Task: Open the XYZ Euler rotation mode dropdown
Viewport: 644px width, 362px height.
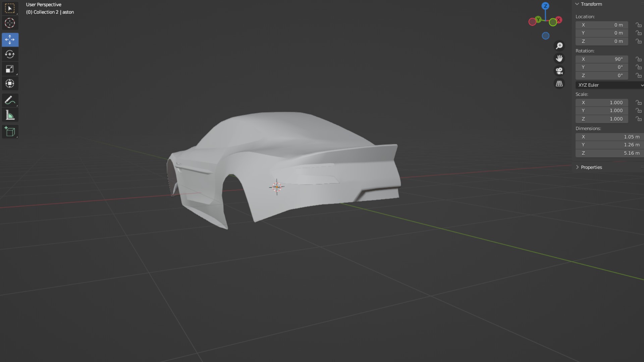Action: tap(609, 85)
